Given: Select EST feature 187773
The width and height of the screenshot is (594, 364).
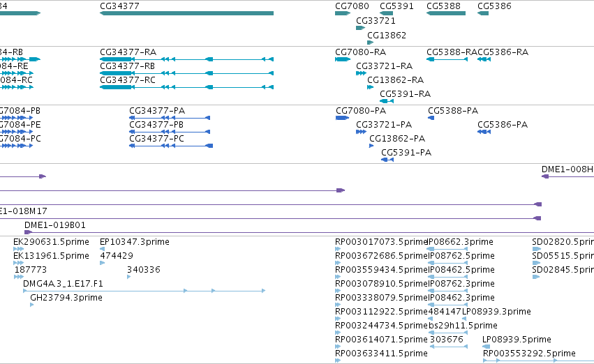Looking at the screenshot, I should (19, 277).
